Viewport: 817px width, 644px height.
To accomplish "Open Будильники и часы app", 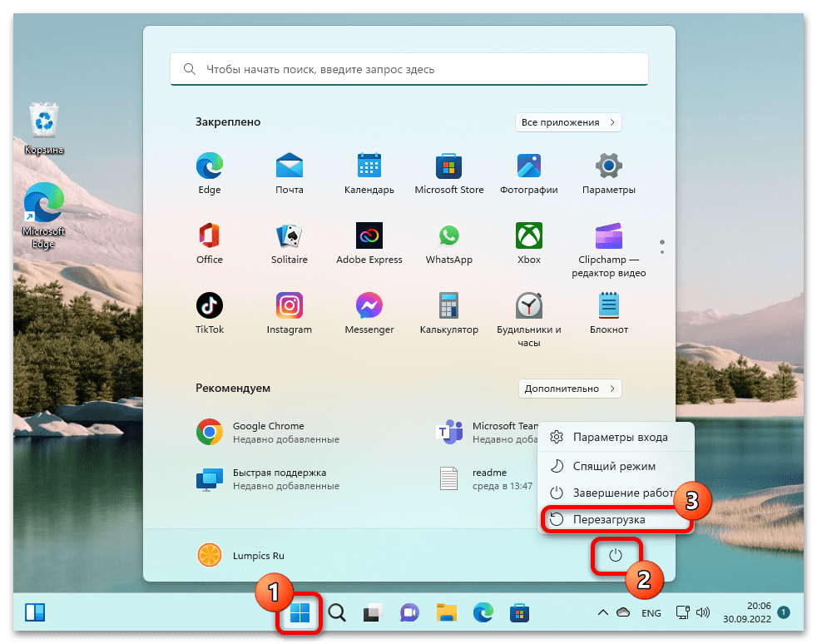I will (x=529, y=320).
